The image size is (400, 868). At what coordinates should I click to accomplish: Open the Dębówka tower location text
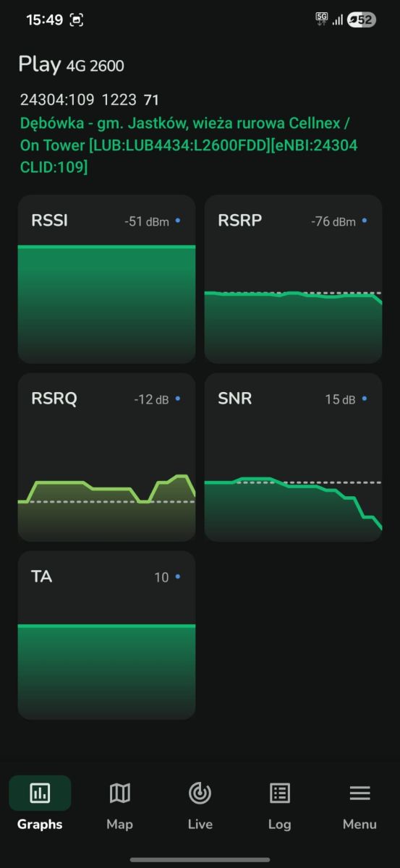pyautogui.click(x=189, y=145)
